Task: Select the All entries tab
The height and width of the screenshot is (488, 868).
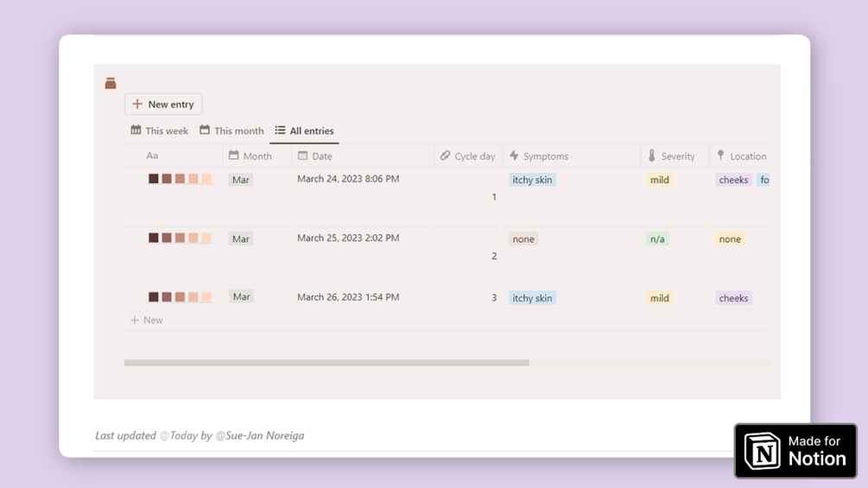Action: pos(305,130)
